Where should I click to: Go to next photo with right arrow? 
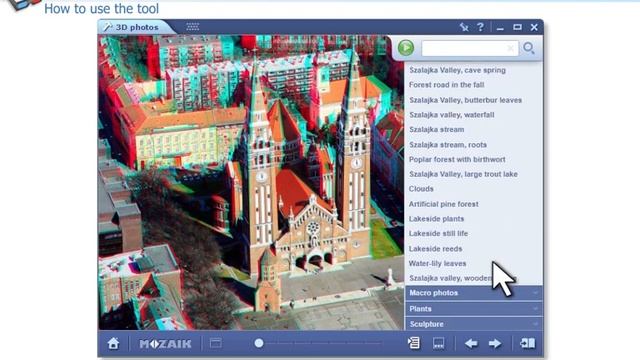coord(495,344)
